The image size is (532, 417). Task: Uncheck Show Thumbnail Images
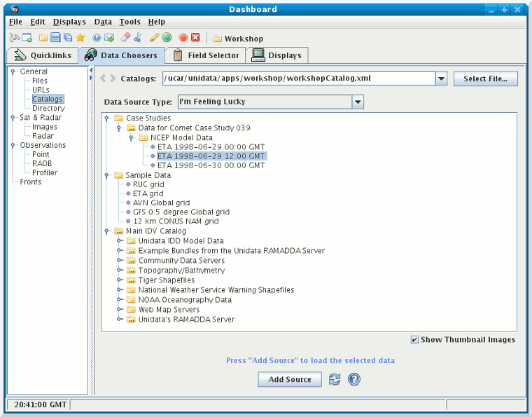(415, 340)
